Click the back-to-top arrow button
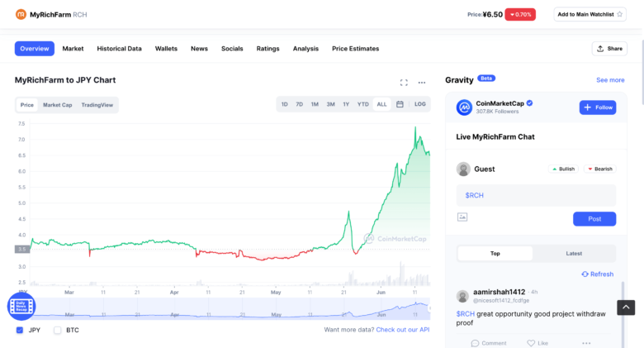 [626, 307]
